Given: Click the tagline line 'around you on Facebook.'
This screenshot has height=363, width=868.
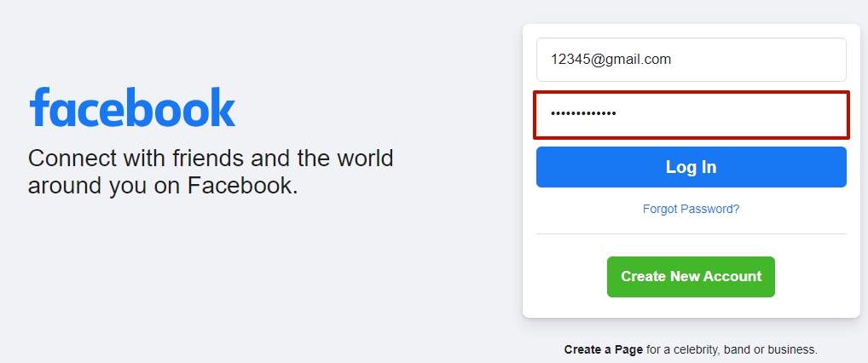Looking at the screenshot, I should (x=163, y=185).
